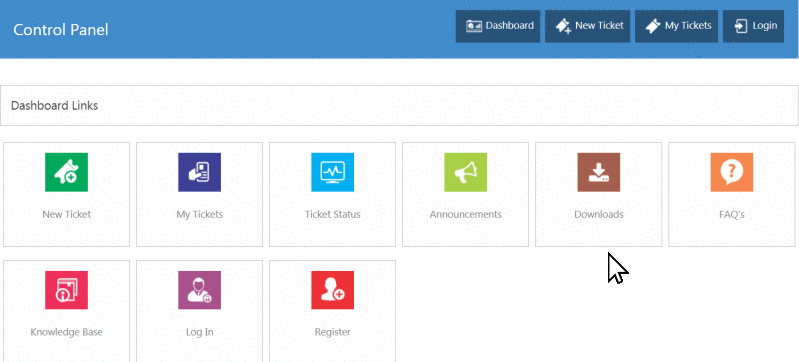Click the New Ticket tile label

click(x=66, y=214)
